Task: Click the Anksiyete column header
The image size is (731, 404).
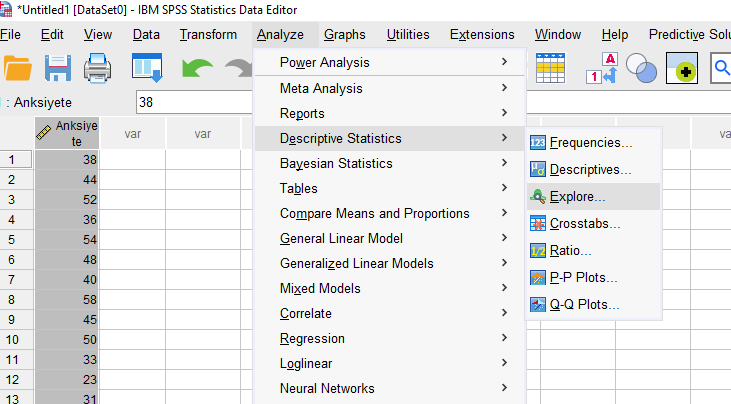Action: pos(67,133)
